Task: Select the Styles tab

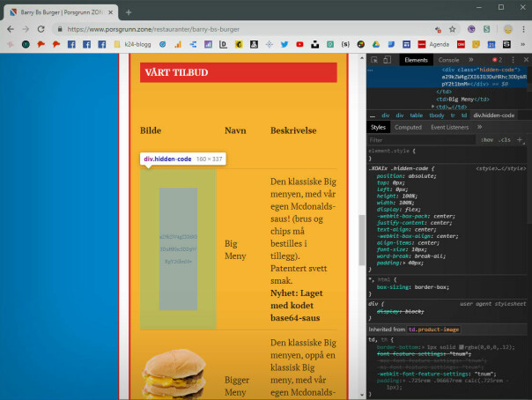Action: point(378,127)
